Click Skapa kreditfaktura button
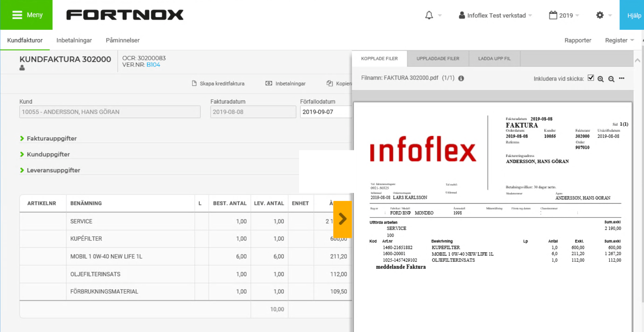The width and height of the screenshot is (644, 332). (x=218, y=84)
